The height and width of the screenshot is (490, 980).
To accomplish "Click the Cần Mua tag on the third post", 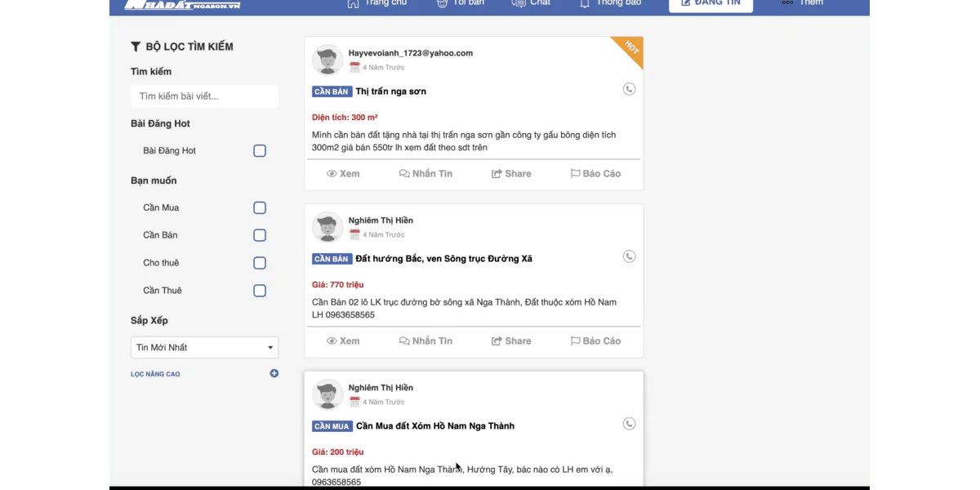I will (332, 426).
